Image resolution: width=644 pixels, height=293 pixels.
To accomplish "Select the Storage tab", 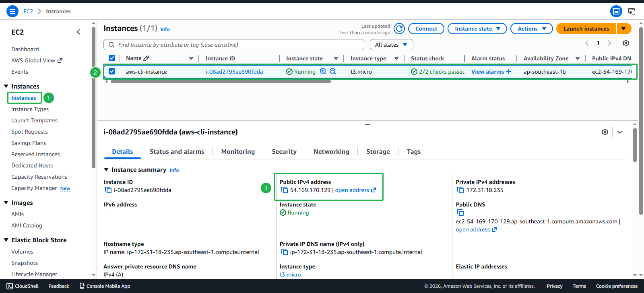I will point(378,152).
